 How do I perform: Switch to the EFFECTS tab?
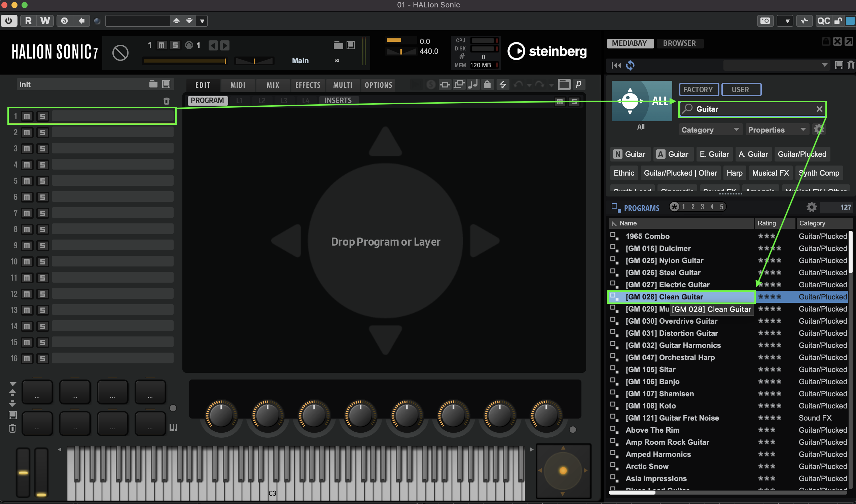pyautogui.click(x=308, y=85)
